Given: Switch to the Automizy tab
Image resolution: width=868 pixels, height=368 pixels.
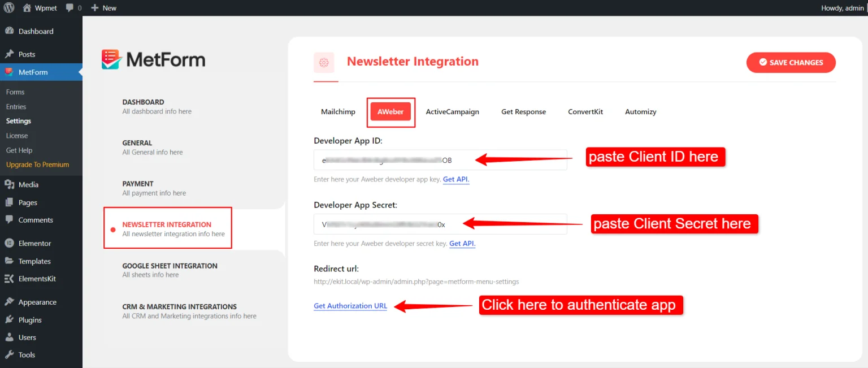Looking at the screenshot, I should 640,111.
